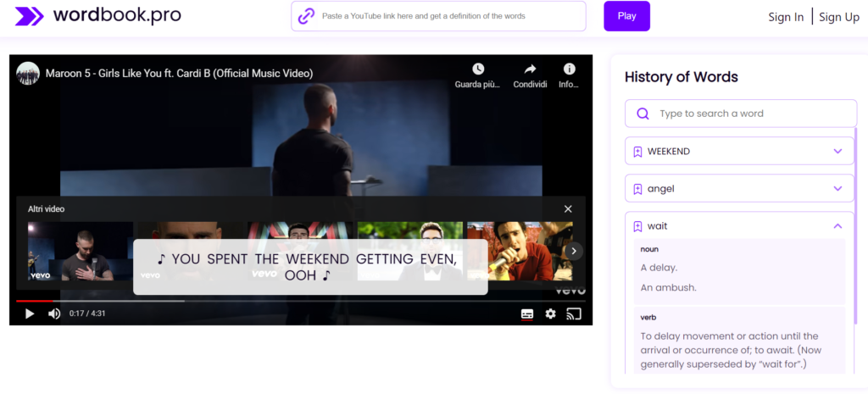Viewport: 868px width, 394px height.
Task: Mute the video volume speaker icon
Action: 54,314
